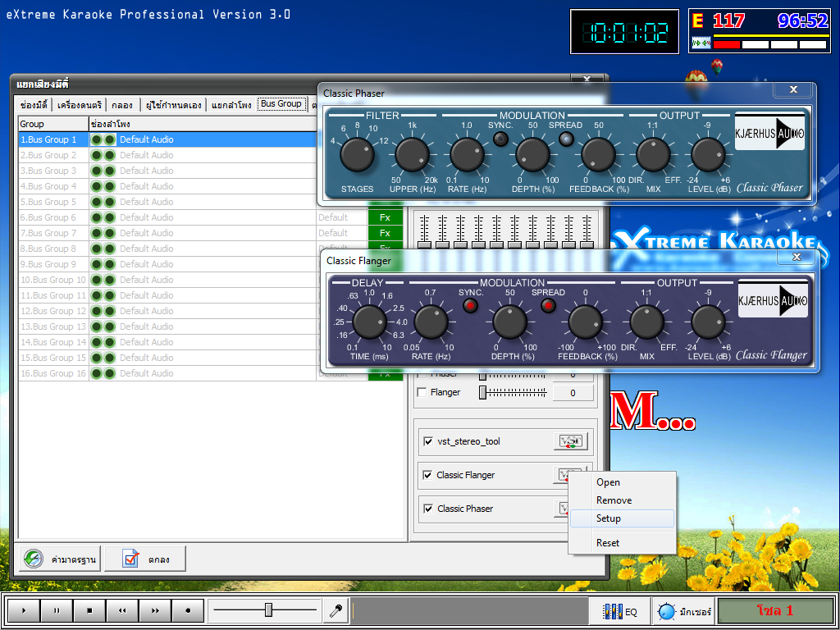Pause playback using the pause button
840x630 pixels.
[57, 610]
